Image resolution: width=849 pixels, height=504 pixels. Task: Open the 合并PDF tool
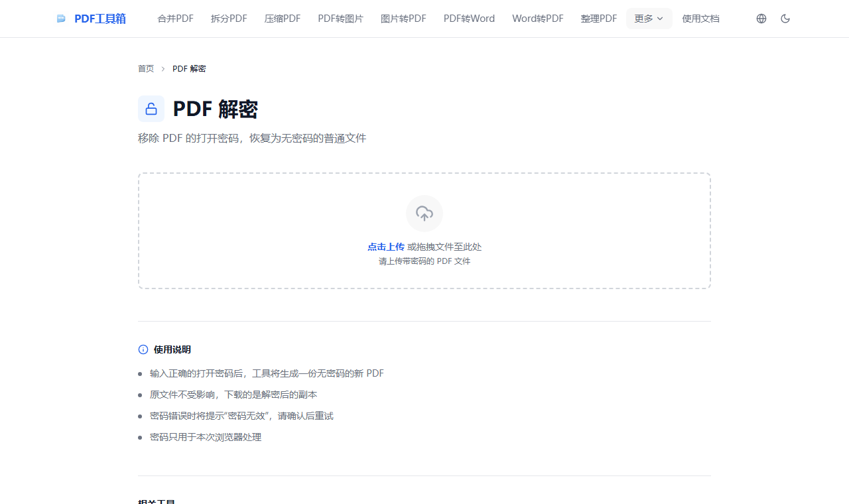tap(176, 19)
